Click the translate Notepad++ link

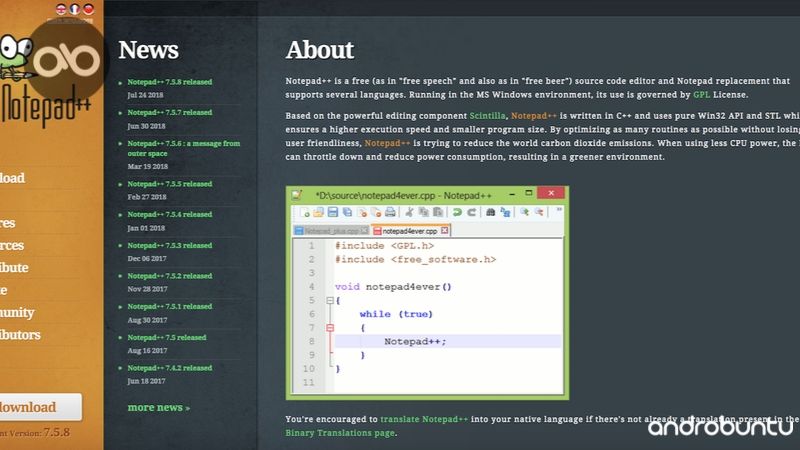[424, 419]
